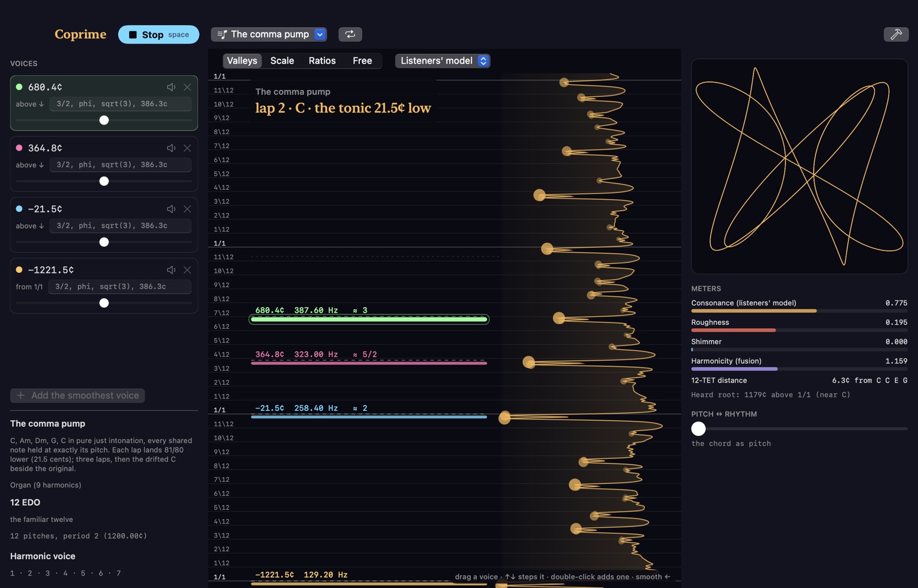Remove the −1221.5¢ voice with X
Screen dimensions: 918x588
(x=187, y=270)
